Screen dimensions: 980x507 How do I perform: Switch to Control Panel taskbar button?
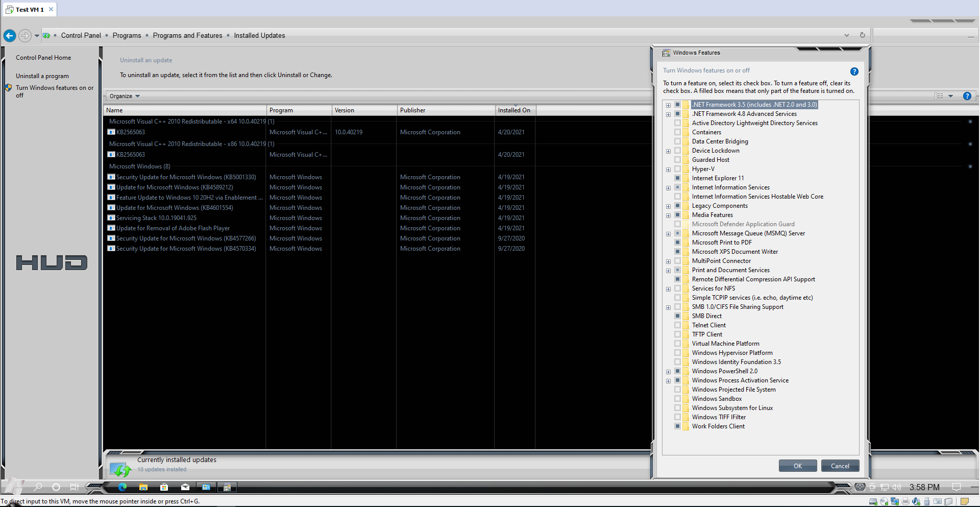(x=206, y=487)
